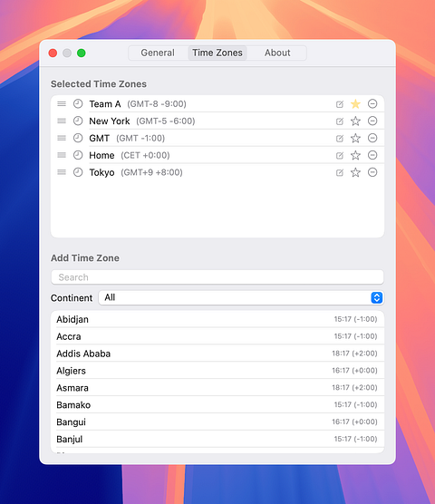Toggle the favorite star on Tokyo
The height and width of the screenshot is (504, 435).
pyautogui.click(x=355, y=172)
